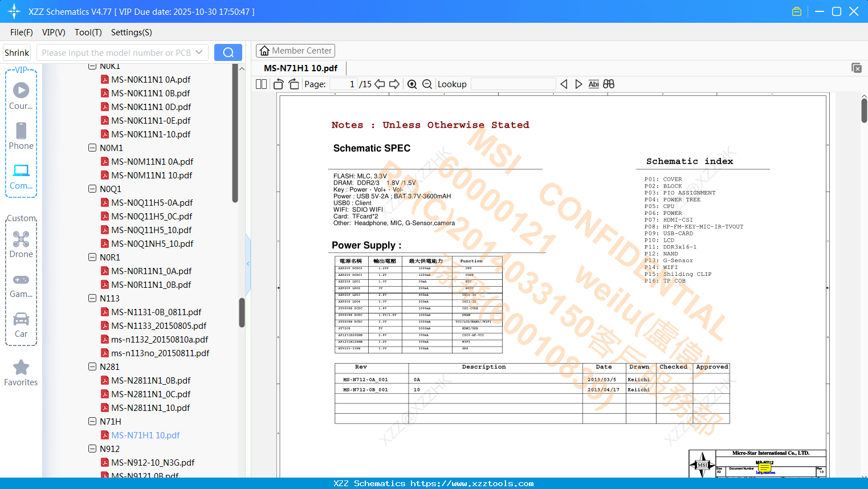
Task: Open the VIP(V) menu
Action: 54,32
